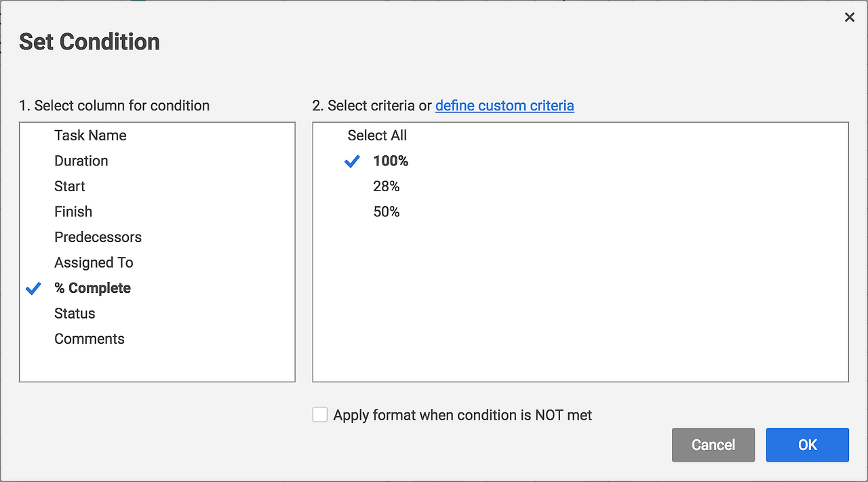Check the 28% criteria

[387, 186]
